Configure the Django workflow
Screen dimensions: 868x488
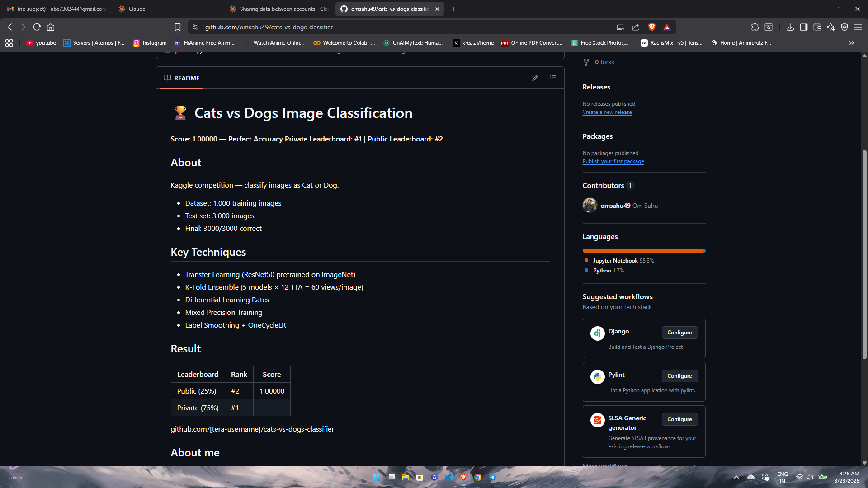[x=679, y=333]
